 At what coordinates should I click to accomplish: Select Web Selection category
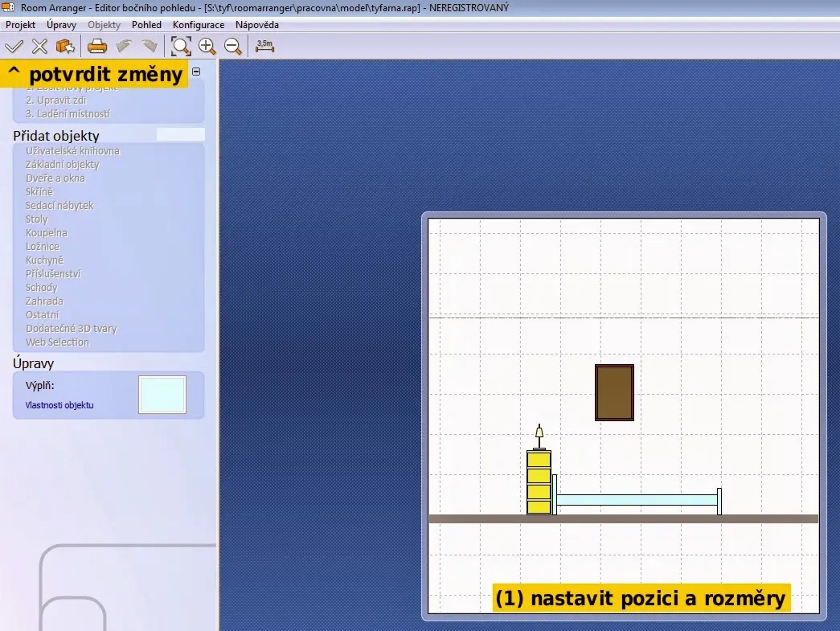click(x=57, y=342)
